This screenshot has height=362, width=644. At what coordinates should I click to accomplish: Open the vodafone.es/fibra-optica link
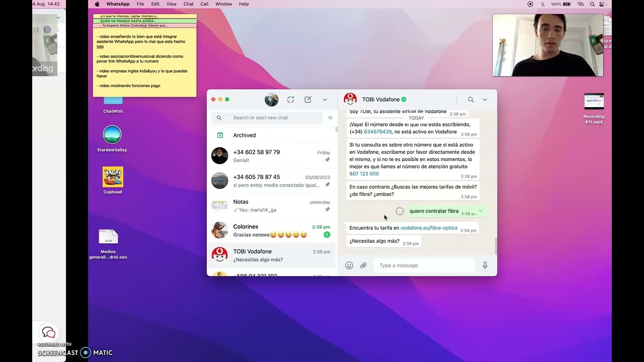[x=429, y=228]
